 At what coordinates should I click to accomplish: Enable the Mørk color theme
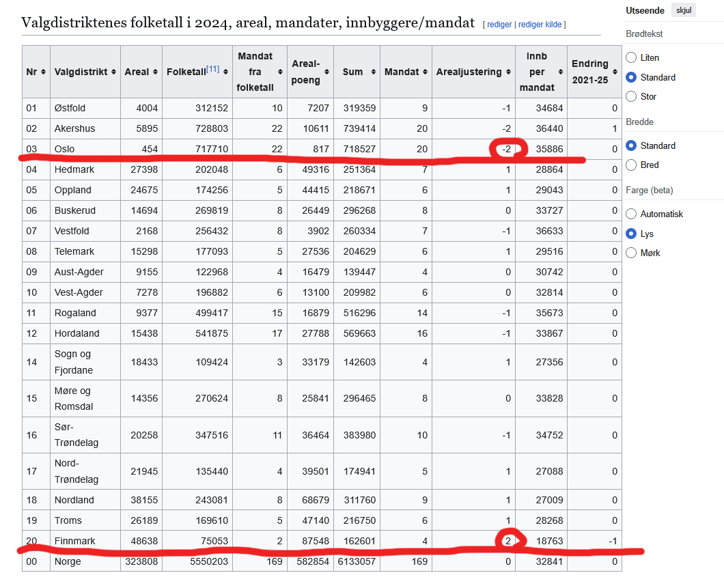(632, 253)
